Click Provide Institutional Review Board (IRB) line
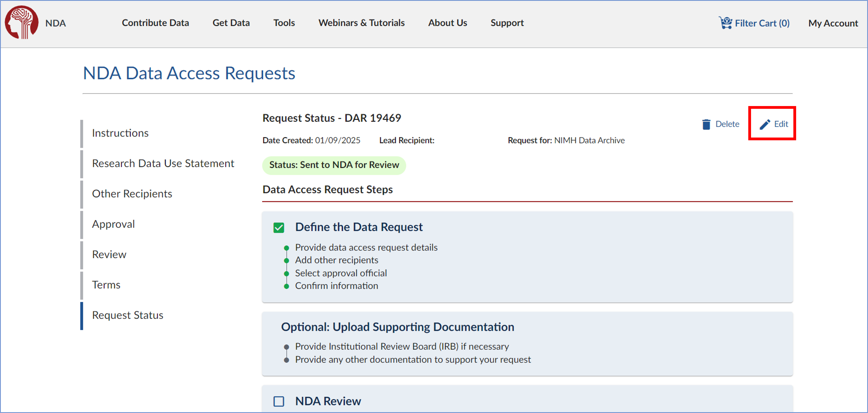The width and height of the screenshot is (868, 413). [x=402, y=347]
